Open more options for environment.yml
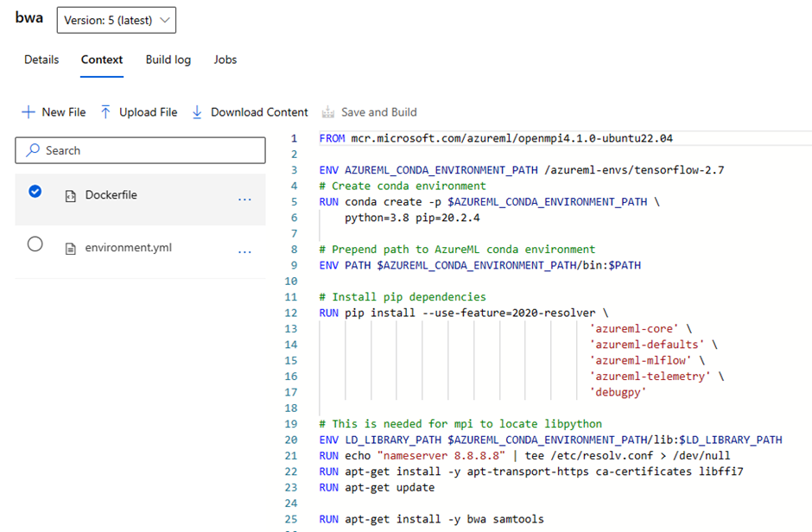This screenshot has width=812, height=532. click(x=244, y=251)
